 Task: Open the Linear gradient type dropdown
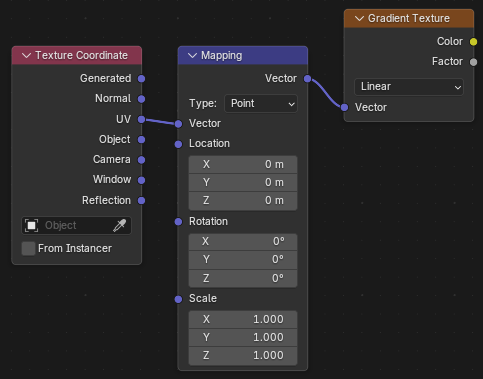(x=409, y=87)
